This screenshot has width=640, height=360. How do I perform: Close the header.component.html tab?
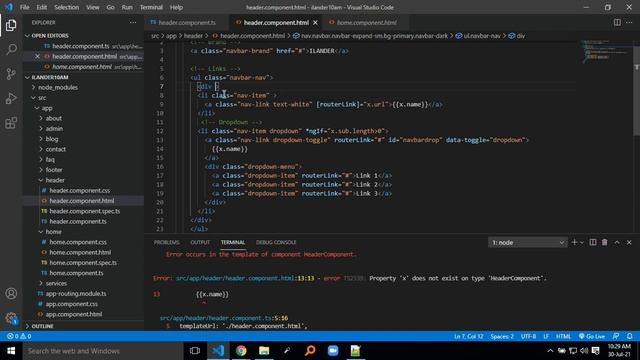(x=316, y=22)
